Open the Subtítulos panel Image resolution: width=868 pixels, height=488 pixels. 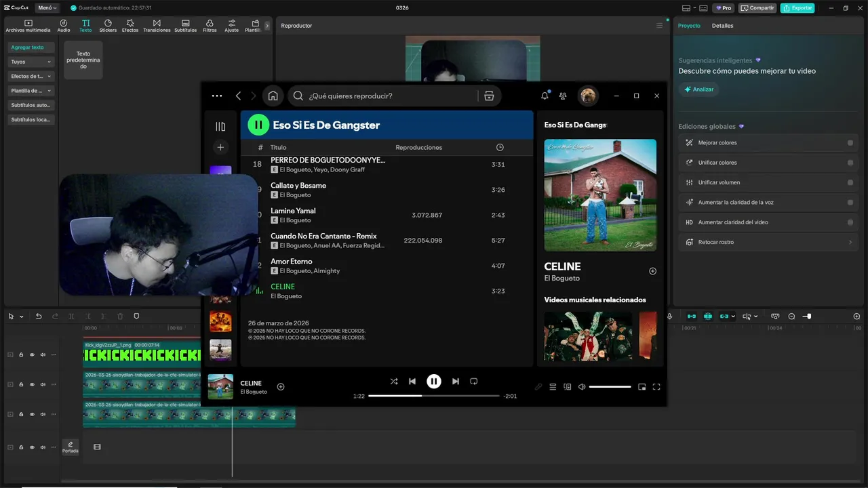(185, 26)
